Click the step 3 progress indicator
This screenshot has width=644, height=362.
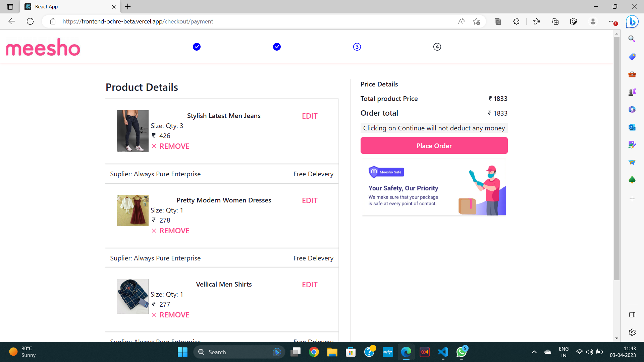tap(357, 47)
